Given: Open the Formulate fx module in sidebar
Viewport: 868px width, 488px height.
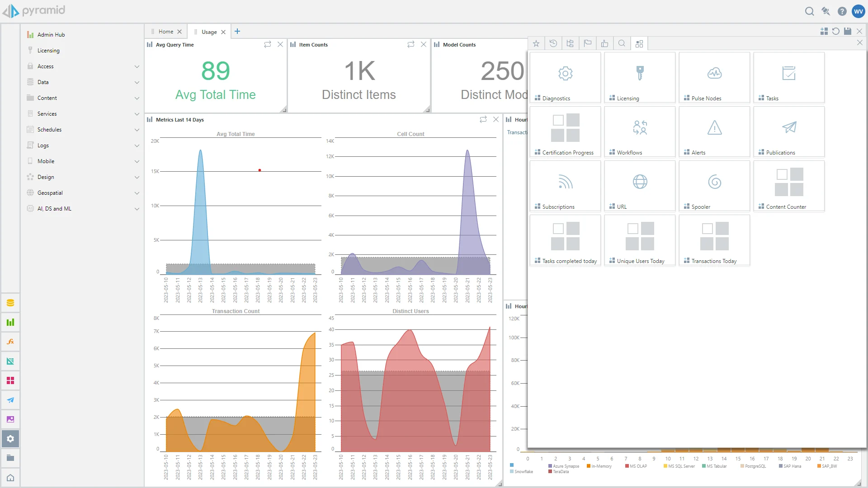Looking at the screenshot, I should [10, 342].
